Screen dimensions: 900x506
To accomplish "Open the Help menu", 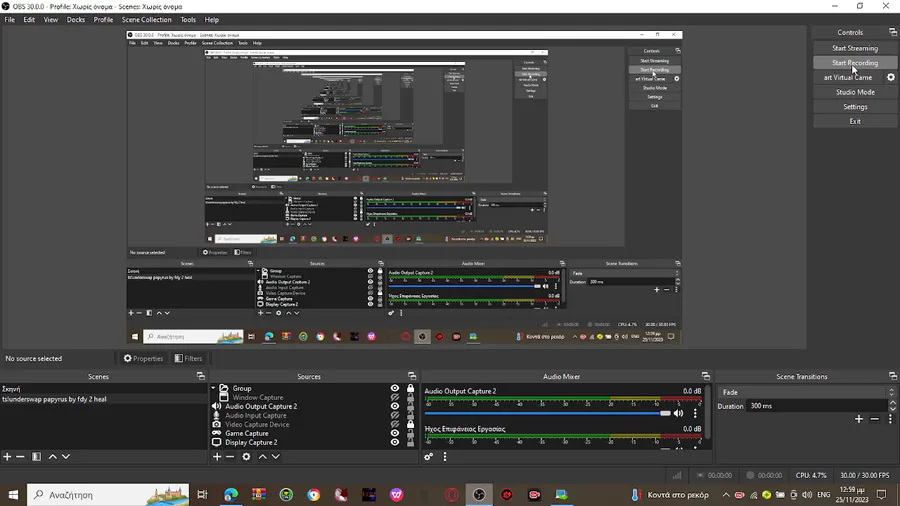I will pos(212,20).
